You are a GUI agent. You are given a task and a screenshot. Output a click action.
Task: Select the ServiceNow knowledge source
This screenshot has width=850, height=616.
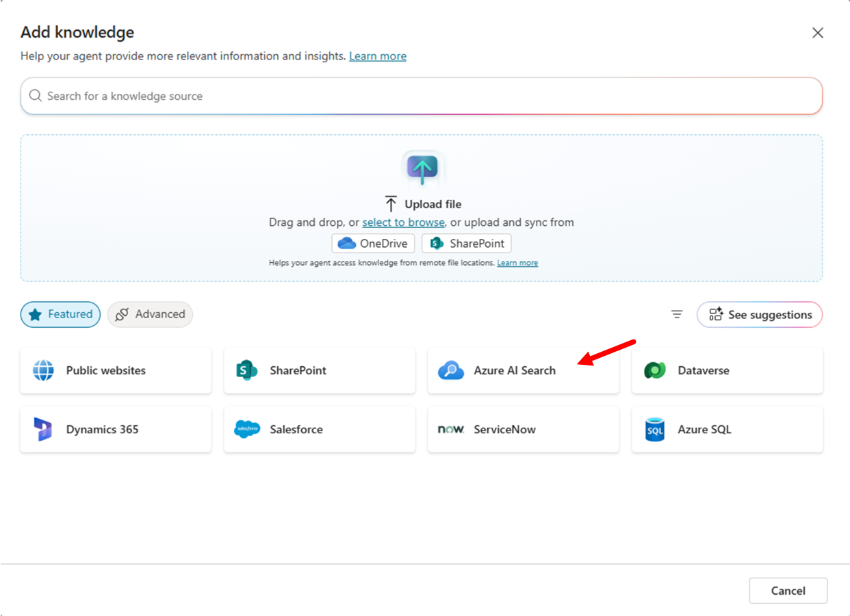pos(524,429)
